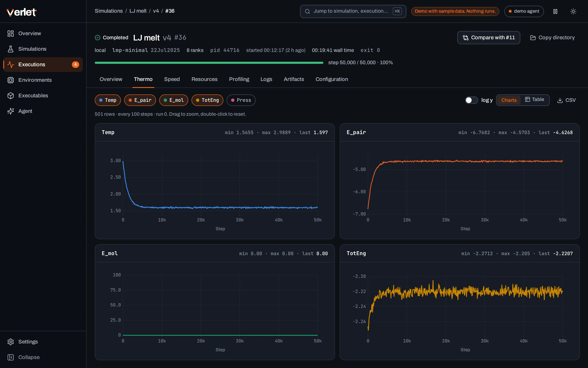This screenshot has width=588, height=368.
Task: Click the TotEng chart plot area
Action: coord(465,305)
